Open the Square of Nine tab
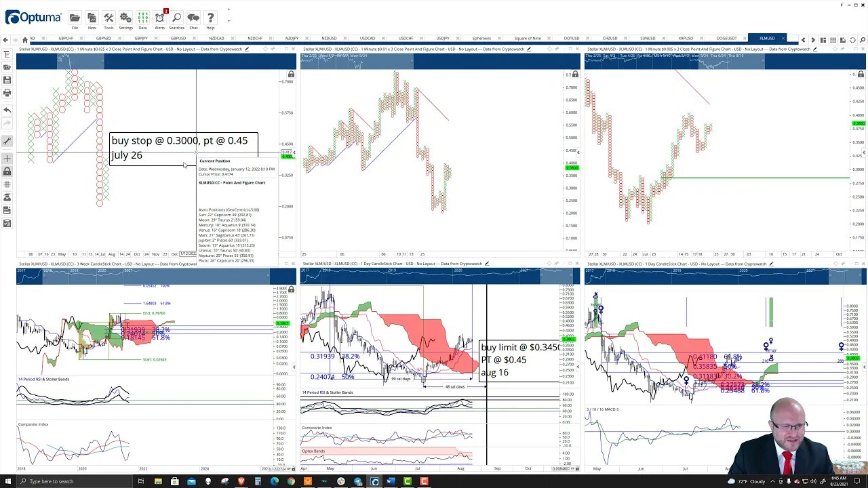868x488 pixels. [x=528, y=39]
